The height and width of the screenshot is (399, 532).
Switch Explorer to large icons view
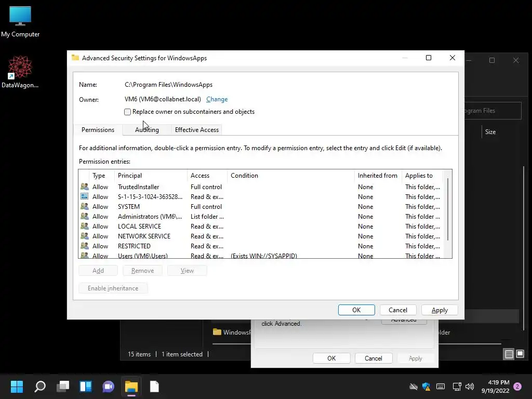point(520,354)
